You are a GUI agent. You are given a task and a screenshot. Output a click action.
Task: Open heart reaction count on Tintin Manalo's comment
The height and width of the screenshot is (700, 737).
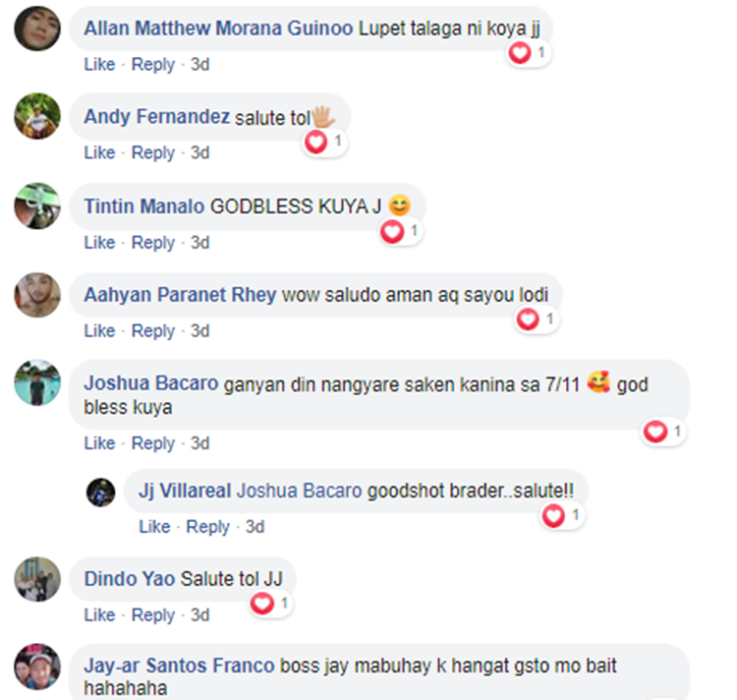point(401,231)
